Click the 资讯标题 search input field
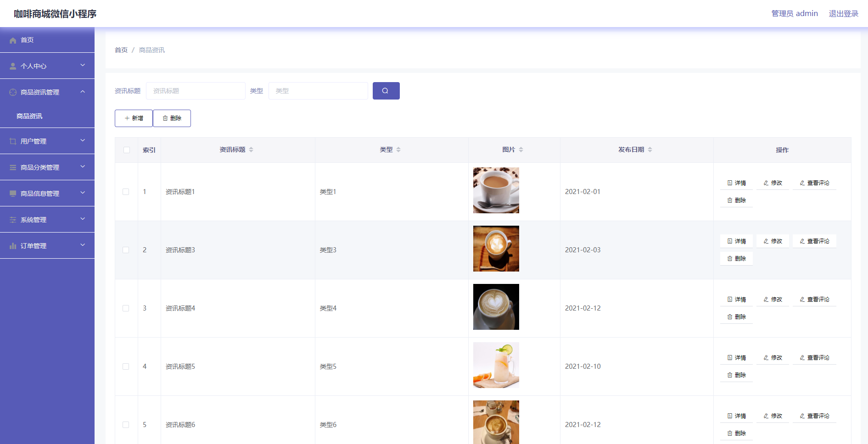The image size is (868, 444). tap(196, 91)
